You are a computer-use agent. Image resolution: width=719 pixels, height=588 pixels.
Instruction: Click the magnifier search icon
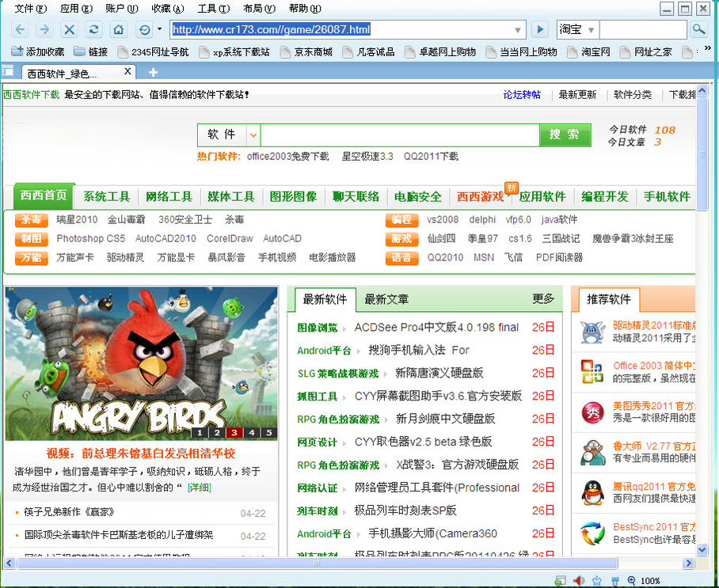698,30
